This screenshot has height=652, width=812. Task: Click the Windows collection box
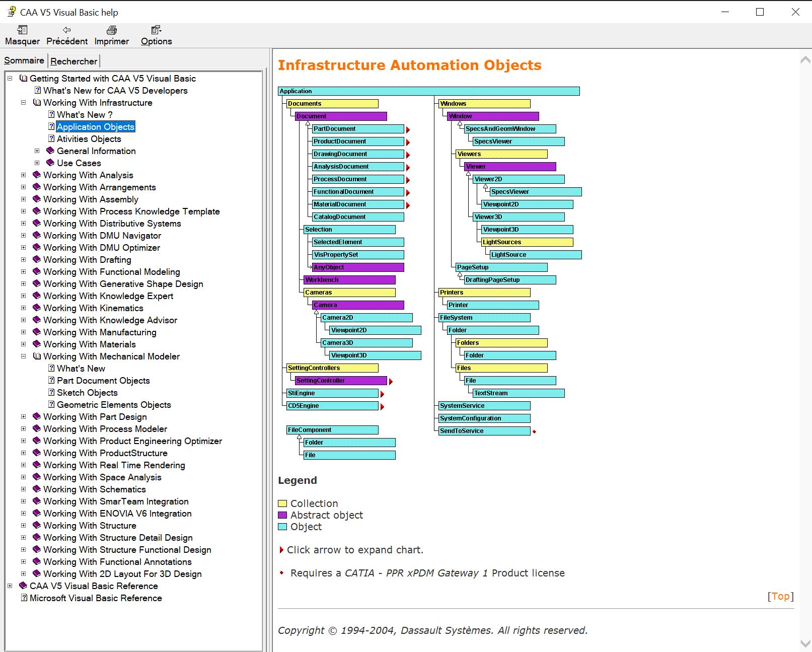click(484, 104)
